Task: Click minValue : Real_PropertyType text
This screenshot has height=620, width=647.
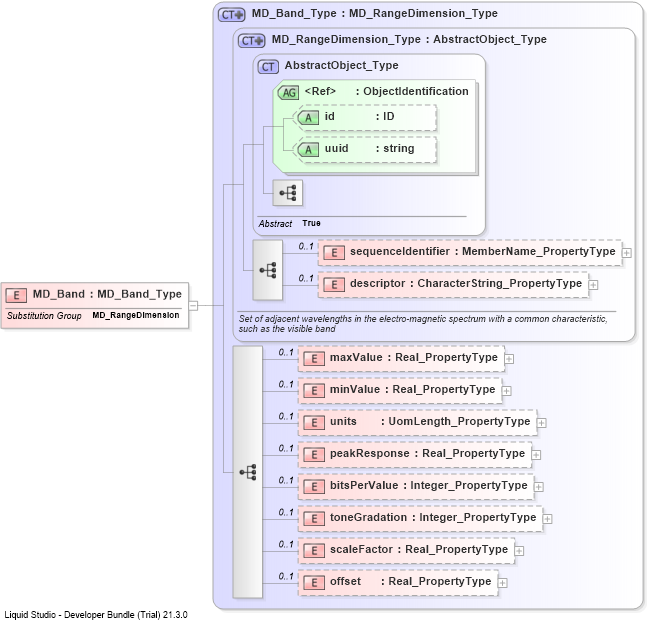Action: point(412,389)
